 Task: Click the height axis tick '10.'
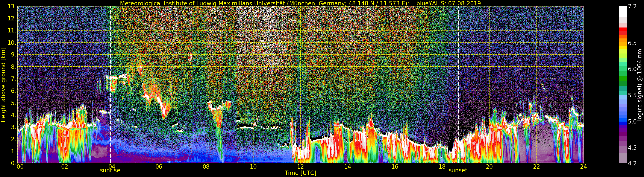pyautogui.click(x=12, y=43)
